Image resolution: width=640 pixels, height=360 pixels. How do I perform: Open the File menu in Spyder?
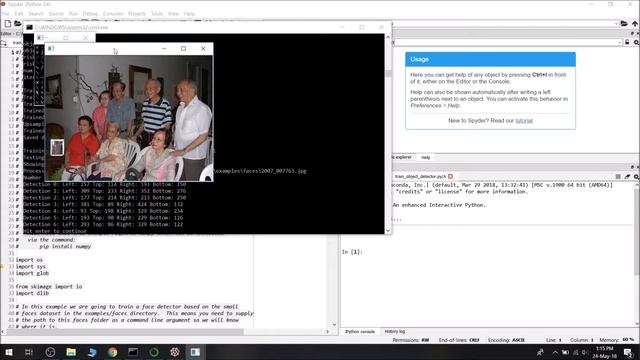[x=5, y=13]
